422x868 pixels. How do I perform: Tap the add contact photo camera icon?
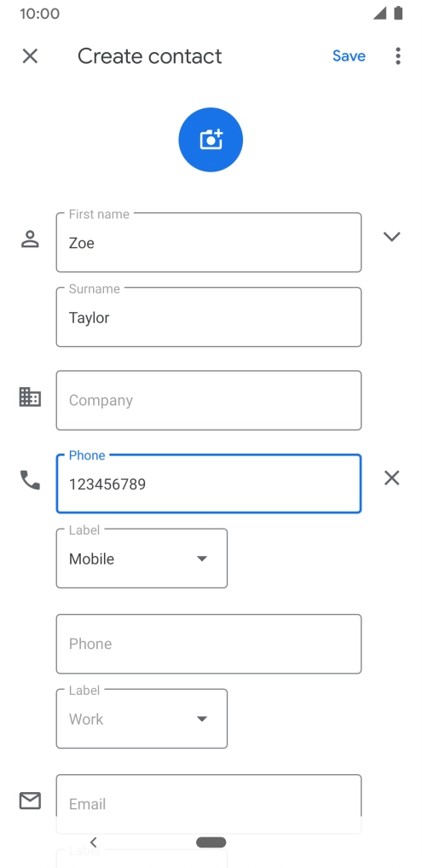point(211,140)
